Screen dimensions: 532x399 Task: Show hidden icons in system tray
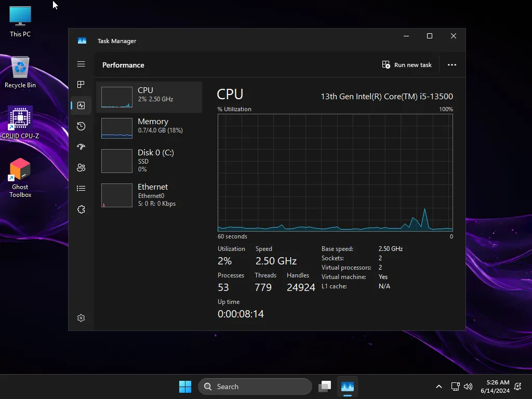[439, 387]
